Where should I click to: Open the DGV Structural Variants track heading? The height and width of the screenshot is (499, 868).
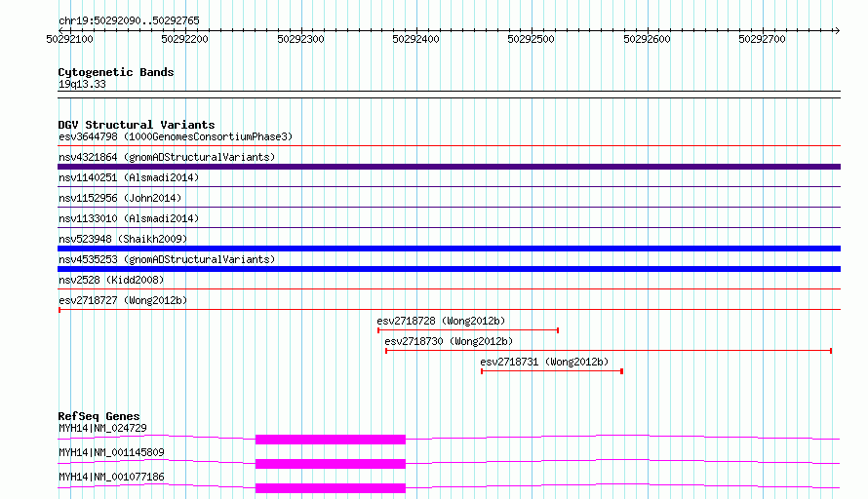pyautogui.click(x=137, y=125)
